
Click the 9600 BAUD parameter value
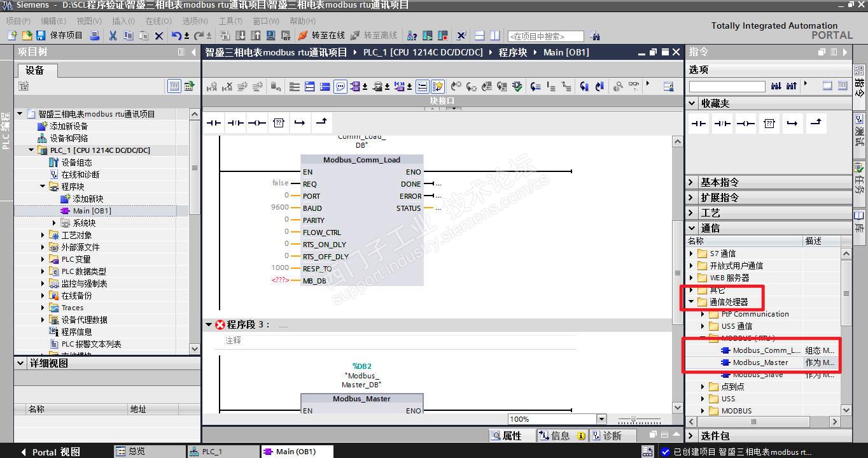point(280,208)
